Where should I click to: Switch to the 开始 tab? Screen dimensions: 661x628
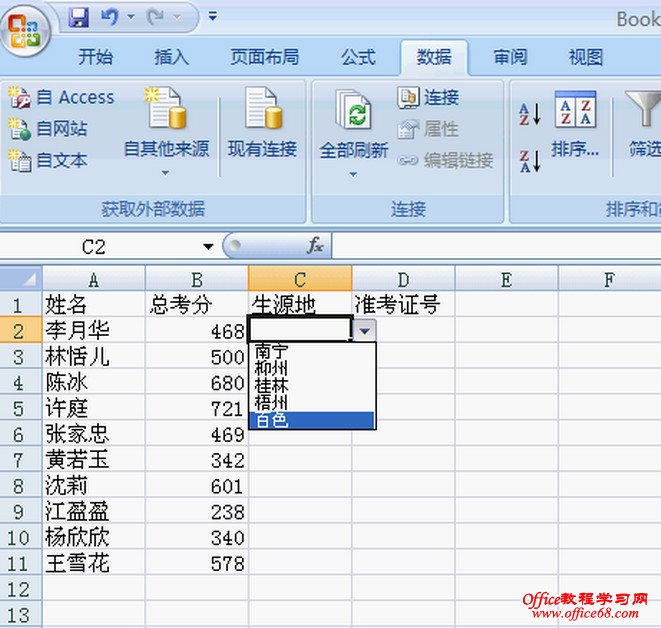96,57
